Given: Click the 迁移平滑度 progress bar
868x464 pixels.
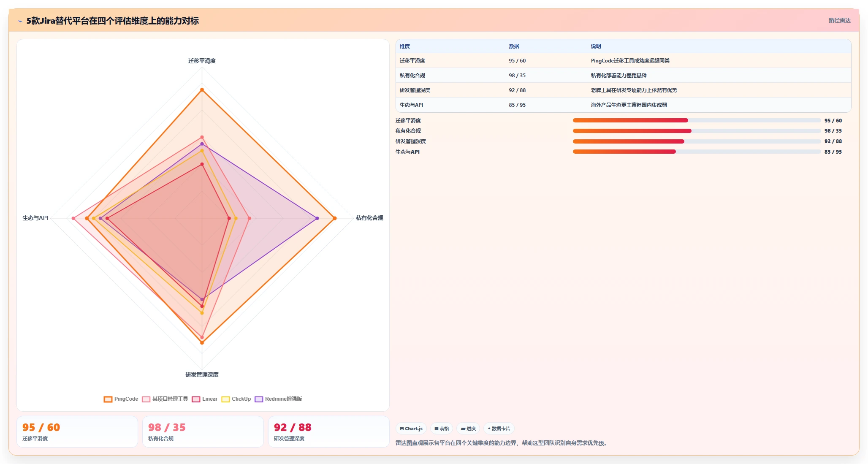Looking at the screenshot, I should click(x=697, y=120).
